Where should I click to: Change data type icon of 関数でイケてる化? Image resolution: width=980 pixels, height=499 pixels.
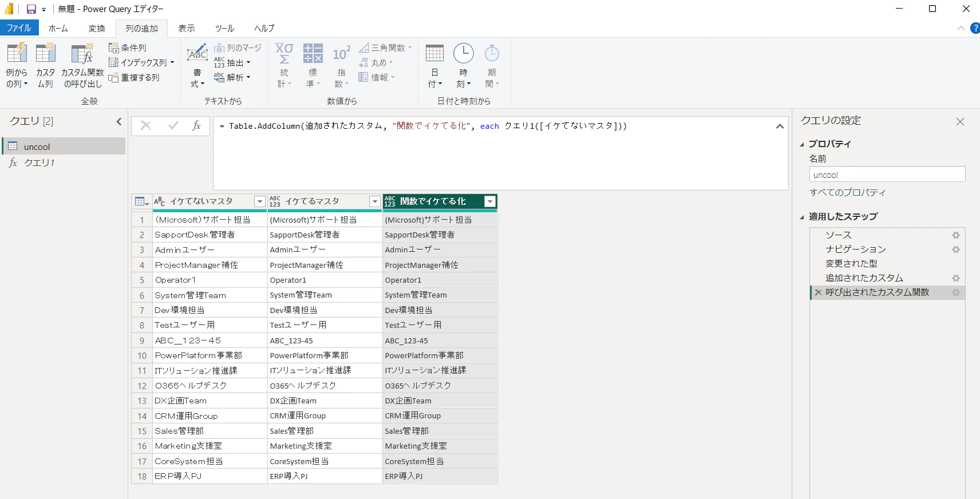(x=390, y=201)
